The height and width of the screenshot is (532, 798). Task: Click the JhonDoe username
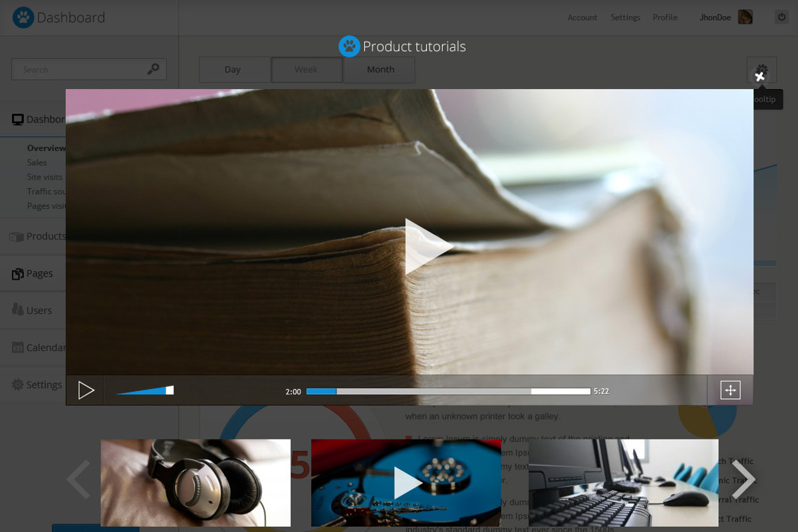click(x=716, y=18)
